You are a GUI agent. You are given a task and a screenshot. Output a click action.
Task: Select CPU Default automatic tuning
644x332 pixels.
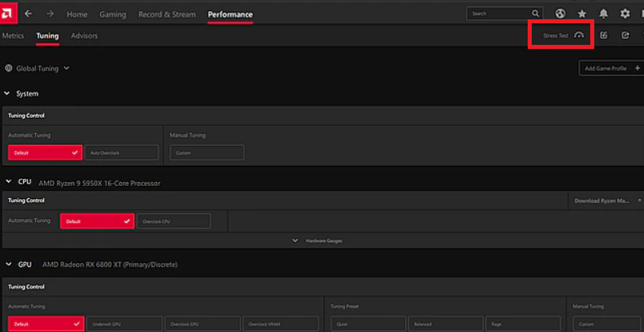(97, 221)
